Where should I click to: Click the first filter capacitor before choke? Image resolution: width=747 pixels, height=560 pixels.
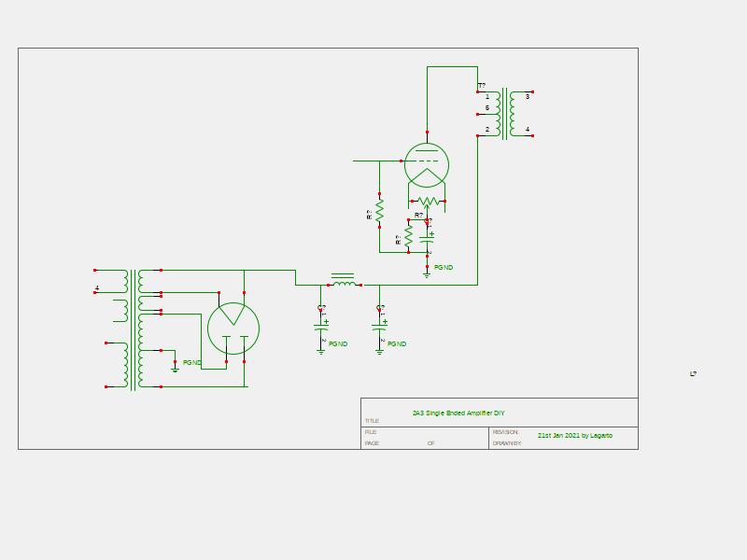pos(321,327)
